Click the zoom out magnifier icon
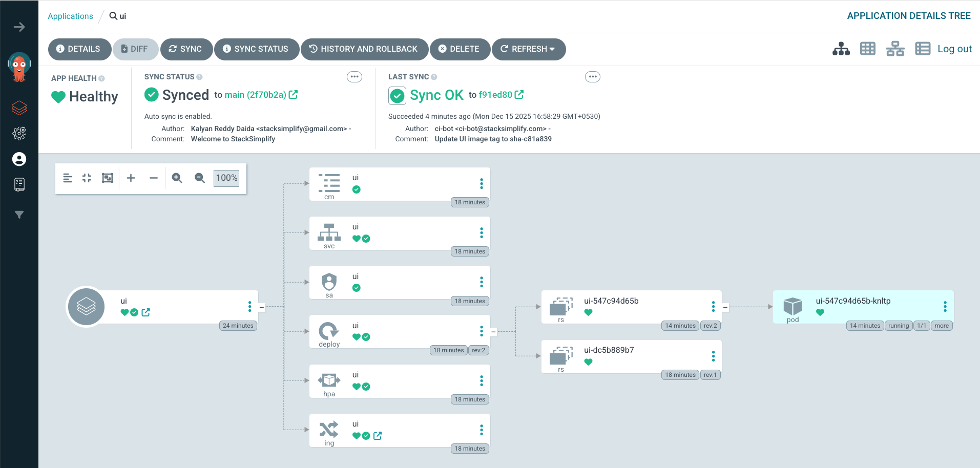The width and height of the screenshot is (980, 468). click(x=199, y=178)
